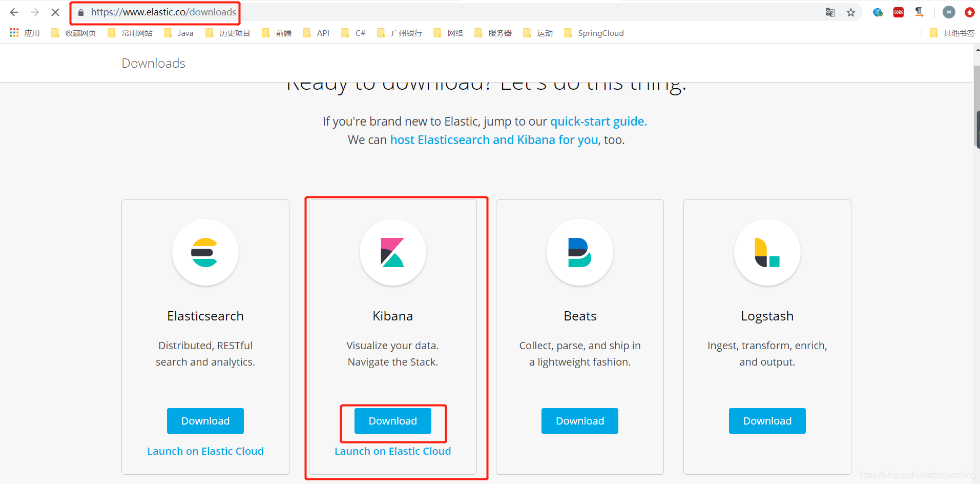Download Elasticsearch
The width and height of the screenshot is (980, 484).
click(x=205, y=421)
